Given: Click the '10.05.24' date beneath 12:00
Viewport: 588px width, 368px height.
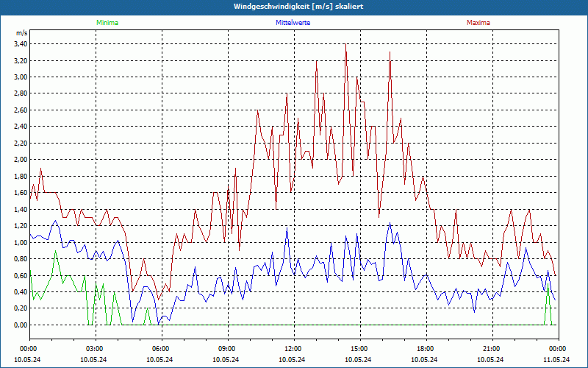Looking at the screenshot, I should 291,359.
